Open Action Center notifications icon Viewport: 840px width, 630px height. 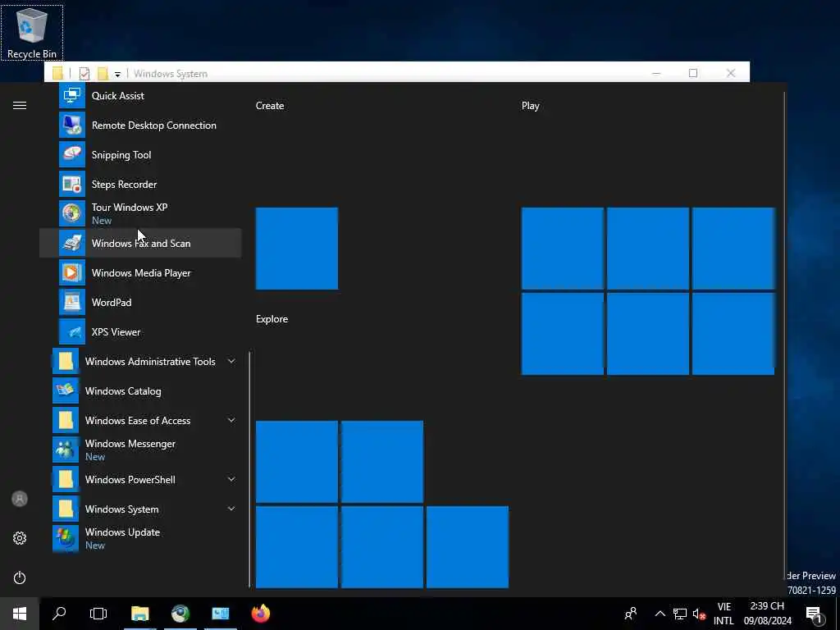815,614
